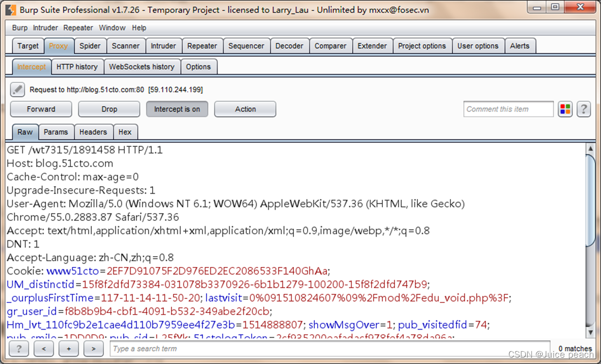This screenshot has height=364, width=601.
Task: Switch to the Repeater tab
Action: point(202,46)
